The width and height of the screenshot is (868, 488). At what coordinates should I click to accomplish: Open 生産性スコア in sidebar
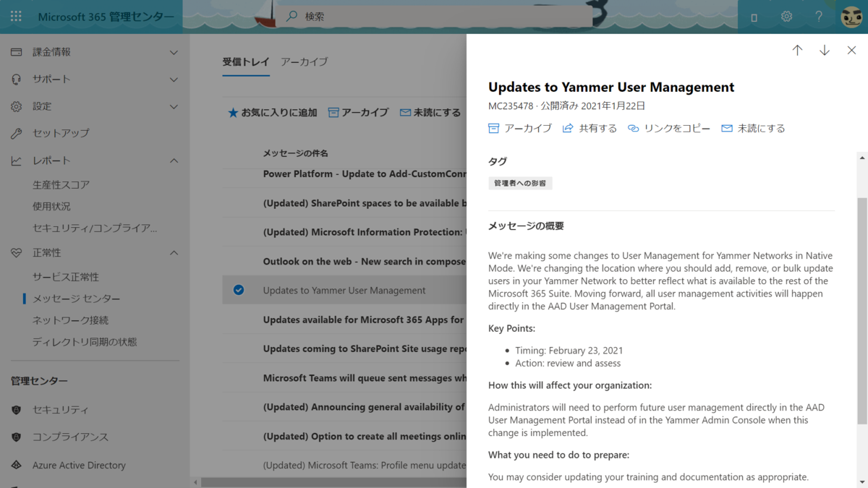61,184
